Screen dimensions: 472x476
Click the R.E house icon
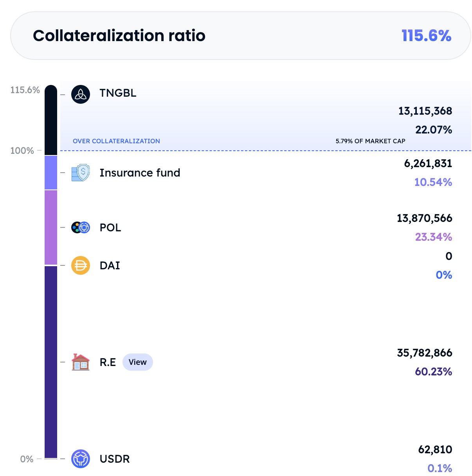(80, 362)
